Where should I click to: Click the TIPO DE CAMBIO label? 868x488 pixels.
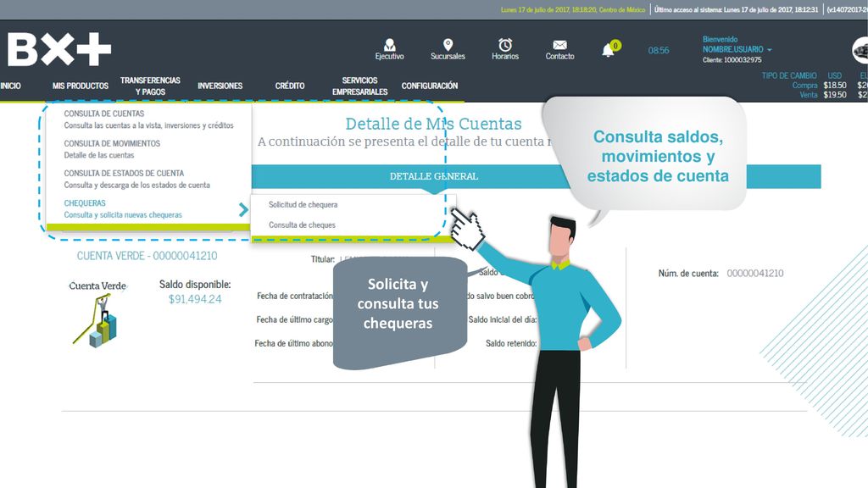coord(789,75)
